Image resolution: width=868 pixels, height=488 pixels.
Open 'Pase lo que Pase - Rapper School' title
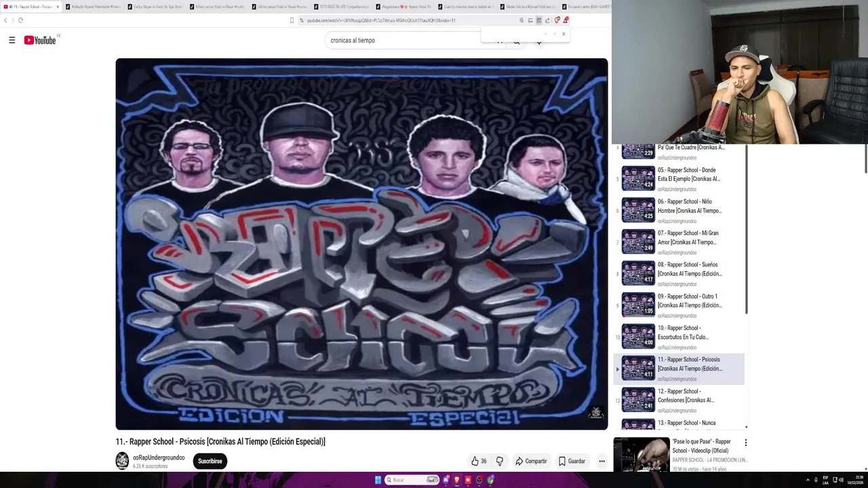(701, 446)
